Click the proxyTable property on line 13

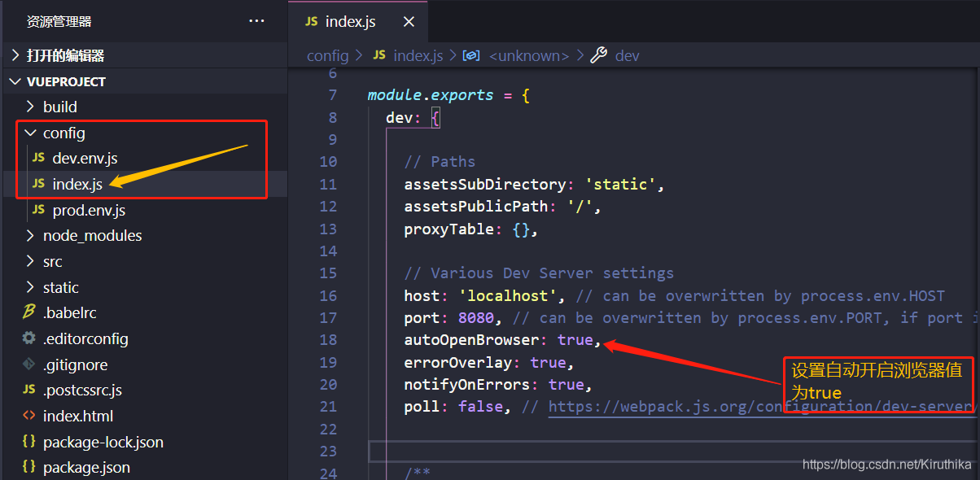tap(448, 229)
